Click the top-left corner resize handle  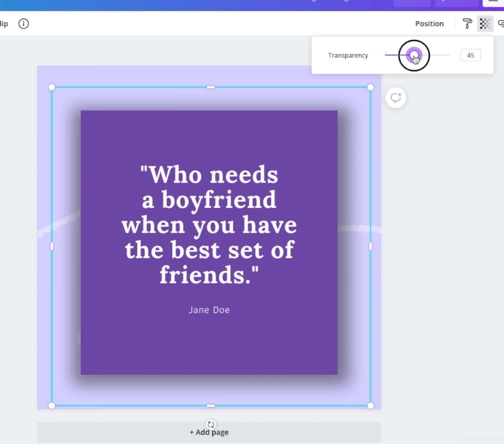point(52,87)
